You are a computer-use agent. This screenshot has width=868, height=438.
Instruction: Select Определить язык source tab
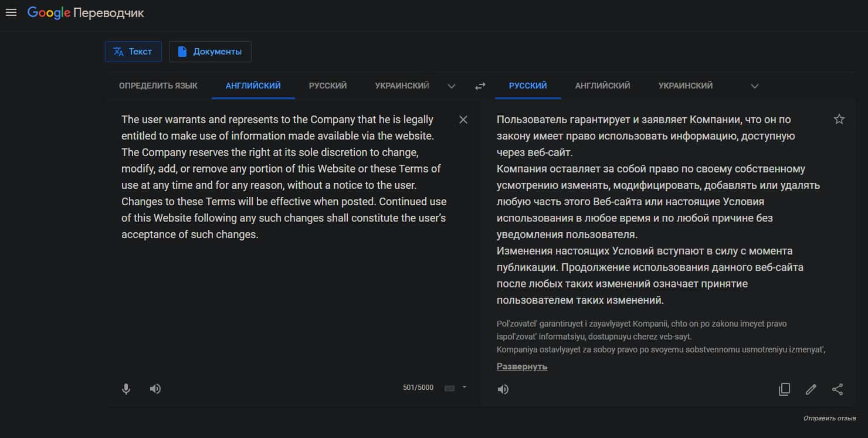[x=158, y=86]
